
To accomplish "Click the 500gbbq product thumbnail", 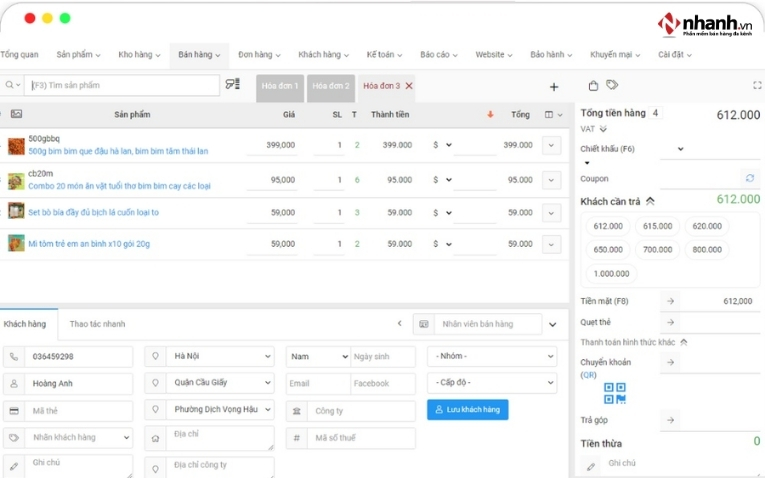I will pos(16,146).
